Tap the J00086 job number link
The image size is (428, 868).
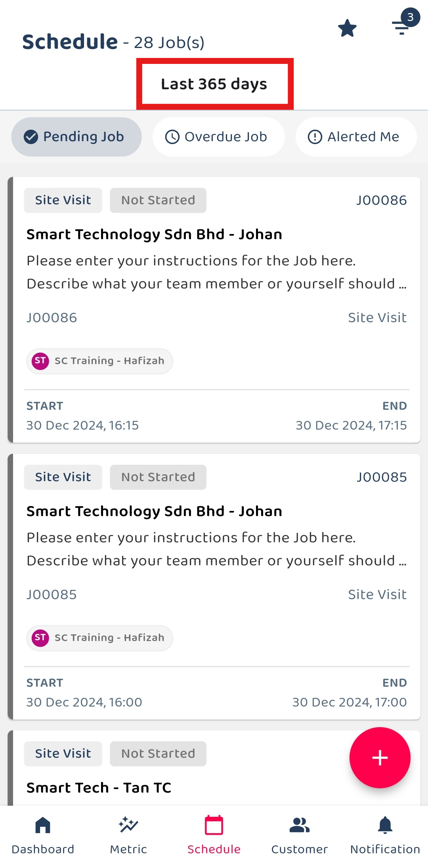[381, 200]
